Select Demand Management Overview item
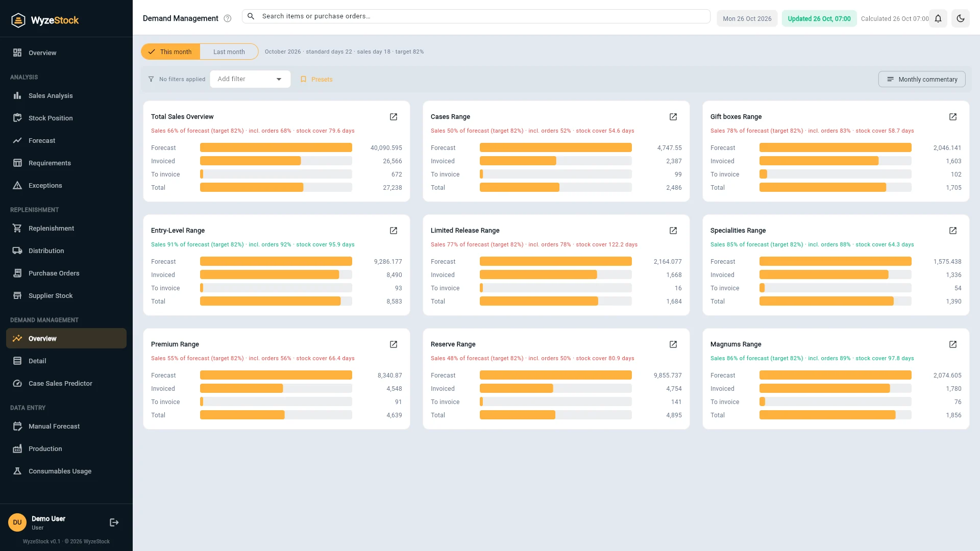The image size is (980, 551). (66, 338)
